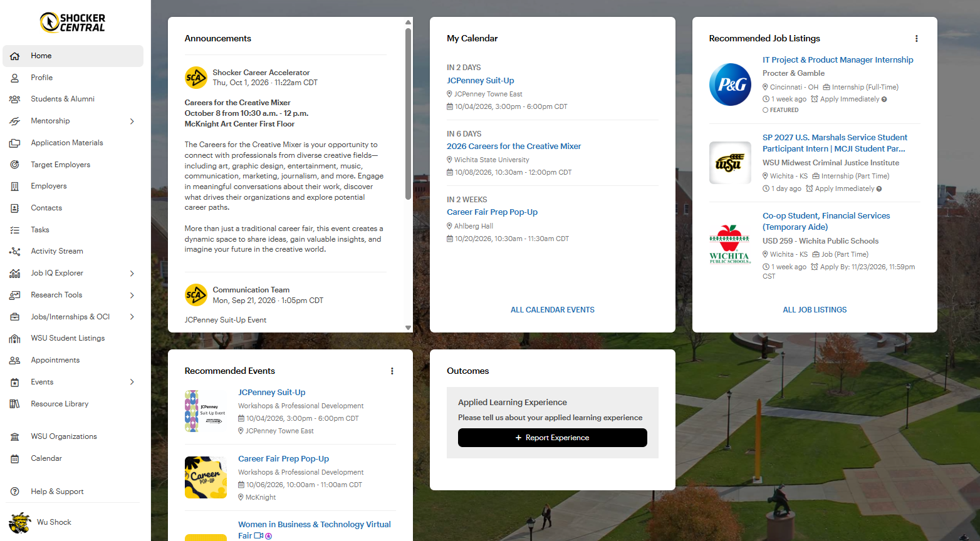The height and width of the screenshot is (541, 980).
Task: Expand the Jobs/Internships & OCI chevron
Action: tap(132, 317)
